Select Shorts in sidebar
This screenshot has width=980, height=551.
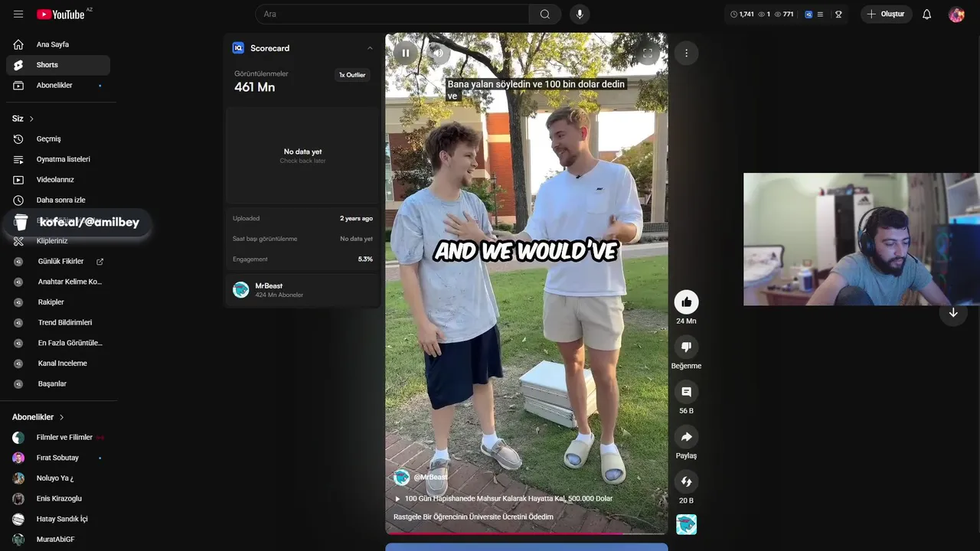(58, 65)
